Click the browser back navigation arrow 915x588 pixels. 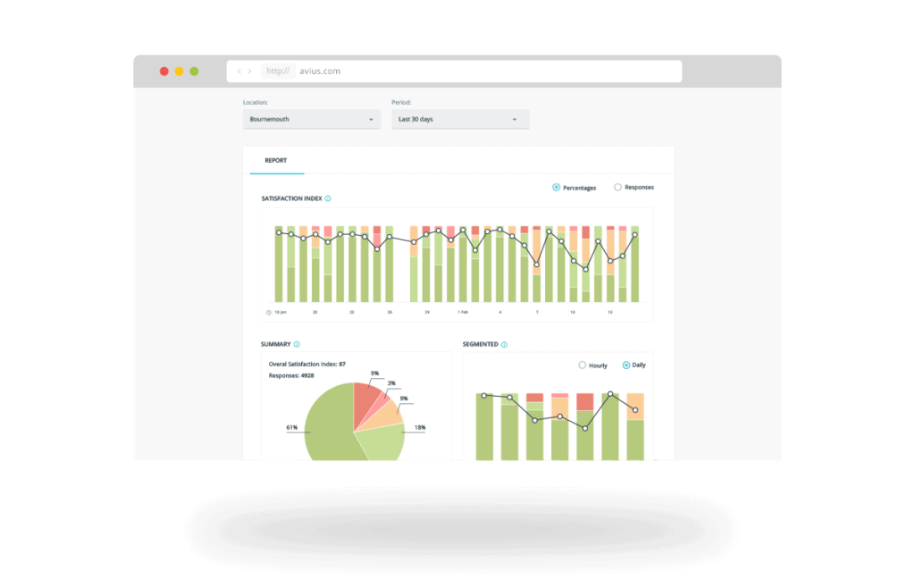[x=238, y=71]
